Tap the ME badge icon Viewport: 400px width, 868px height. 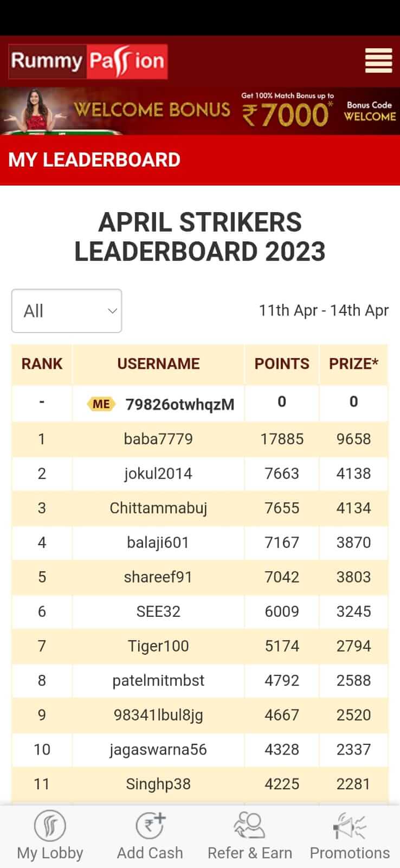(101, 404)
